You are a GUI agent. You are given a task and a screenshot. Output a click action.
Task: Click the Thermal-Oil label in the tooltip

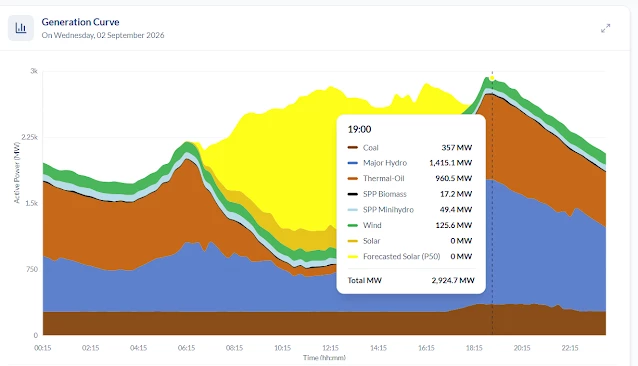(x=384, y=179)
